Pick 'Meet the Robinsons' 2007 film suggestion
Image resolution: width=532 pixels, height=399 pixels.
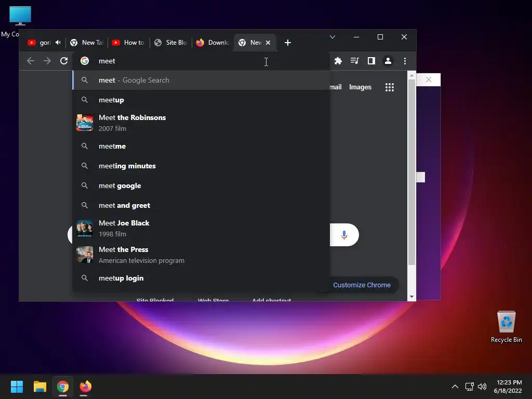[x=201, y=123]
